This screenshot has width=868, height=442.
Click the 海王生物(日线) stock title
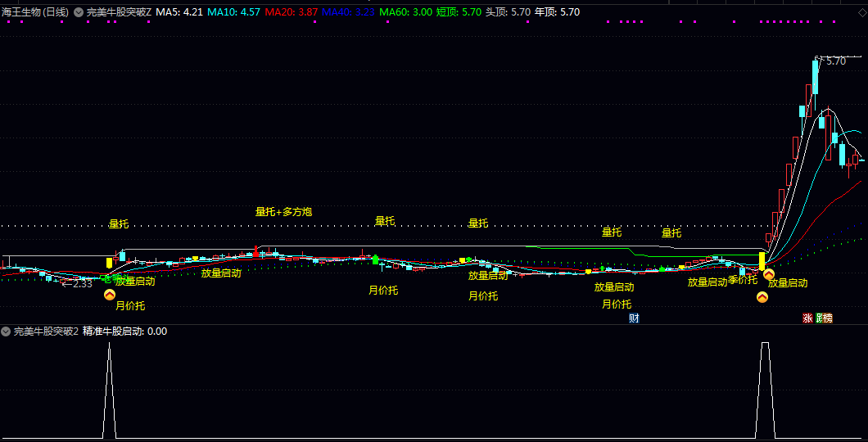tap(35, 11)
